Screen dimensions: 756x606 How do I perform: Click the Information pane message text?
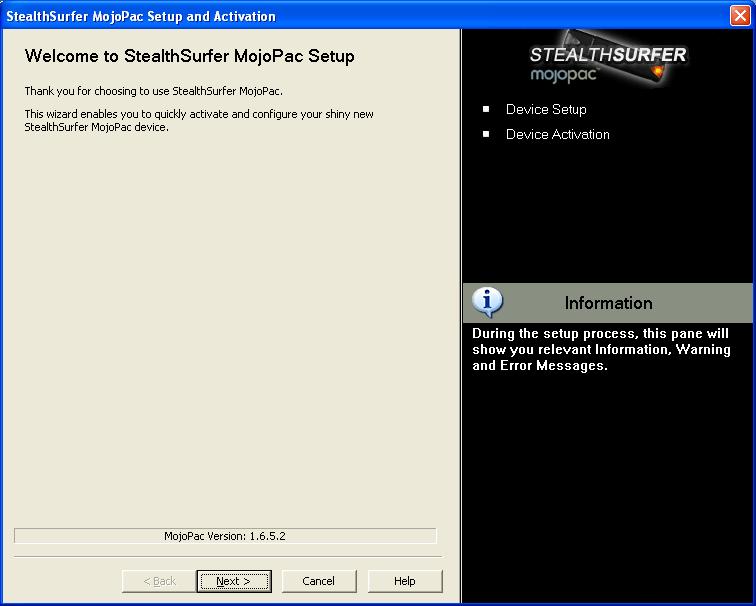point(601,350)
